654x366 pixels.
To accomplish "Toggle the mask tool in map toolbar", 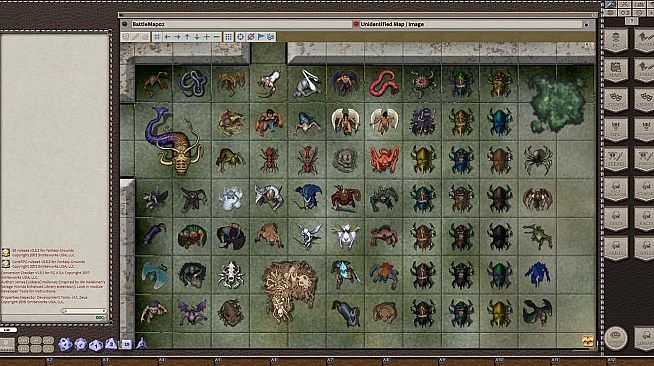I will 126,37.
